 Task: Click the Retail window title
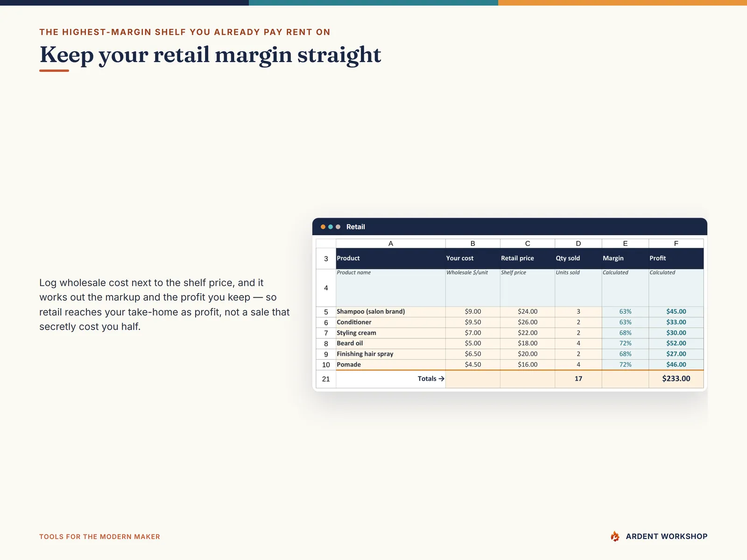356,227
